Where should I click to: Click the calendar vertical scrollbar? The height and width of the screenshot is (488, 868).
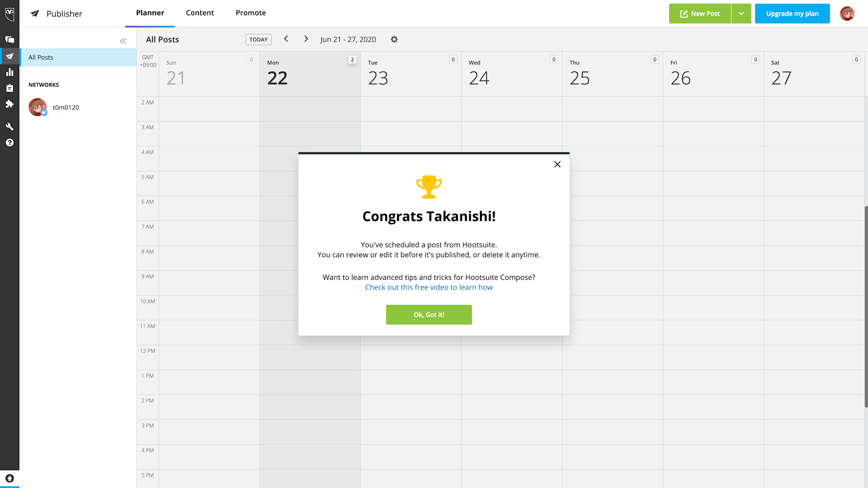[866, 307]
